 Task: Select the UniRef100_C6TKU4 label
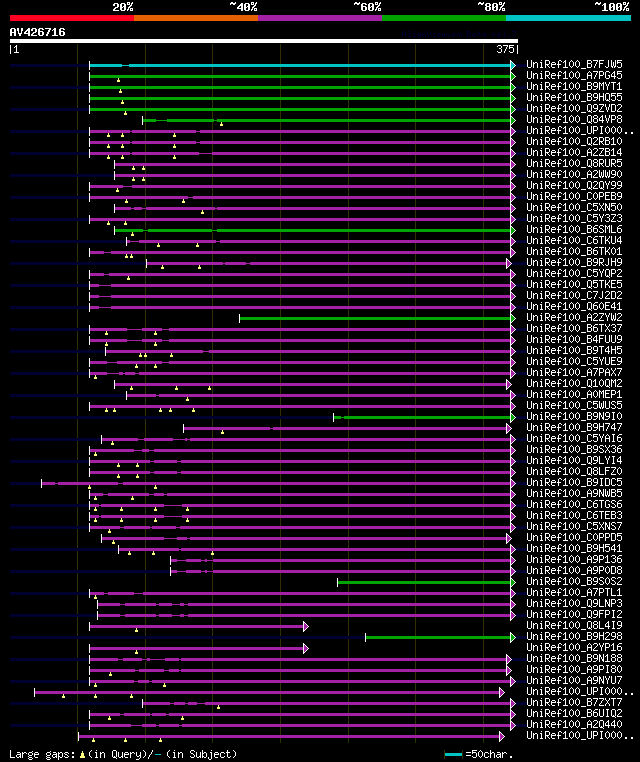click(x=574, y=240)
